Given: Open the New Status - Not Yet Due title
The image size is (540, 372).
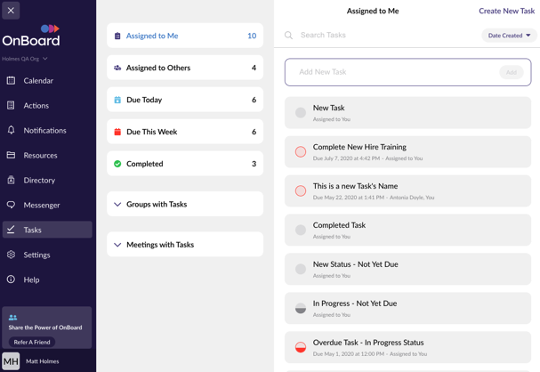Looking at the screenshot, I should click(355, 264).
